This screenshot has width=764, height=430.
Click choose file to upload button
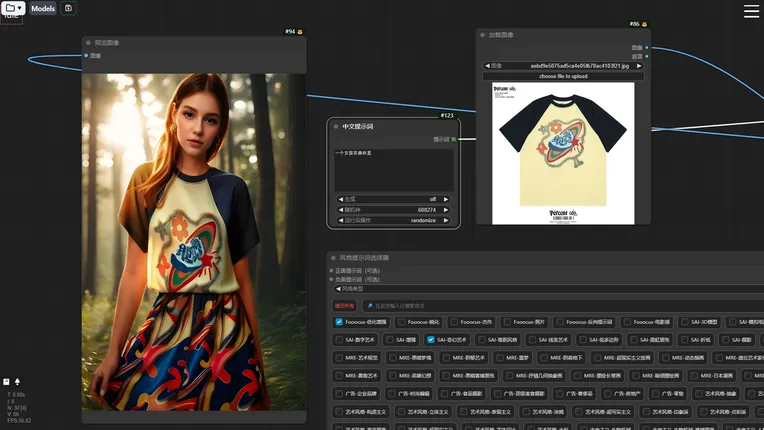tap(563, 76)
